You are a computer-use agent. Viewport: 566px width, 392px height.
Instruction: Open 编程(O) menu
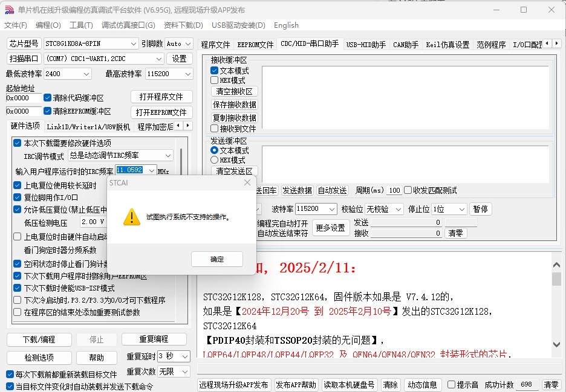click(x=48, y=25)
